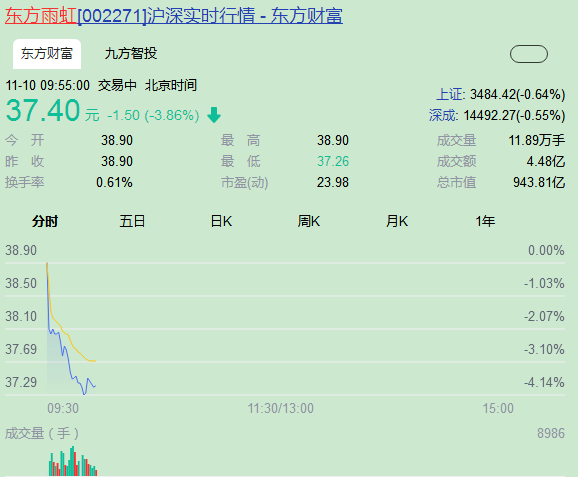The height and width of the screenshot is (477, 578).
Task: Click the 换手率 value 0.61%
Action: click(x=114, y=182)
